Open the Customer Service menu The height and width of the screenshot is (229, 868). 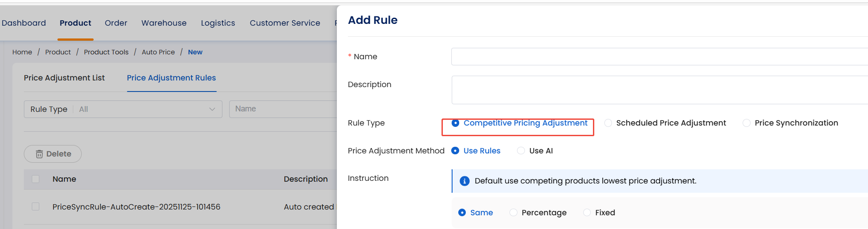coord(285,23)
